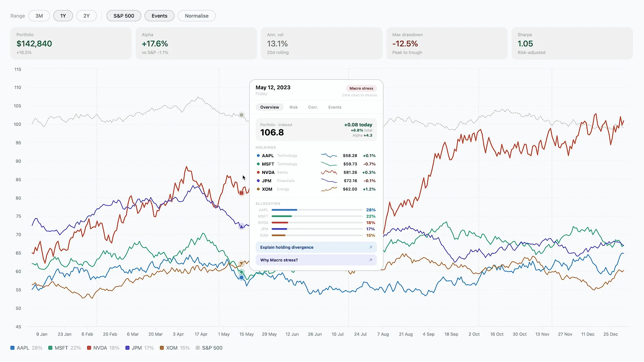Toggle AAPL blue legend swatch

12,348
